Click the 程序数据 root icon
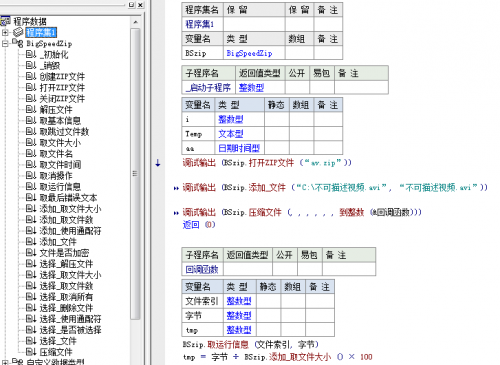500x365 pixels. pyautogui.click(x=5, y=21)
